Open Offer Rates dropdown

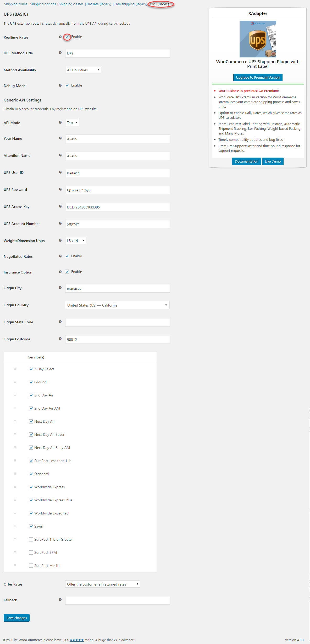103,584
